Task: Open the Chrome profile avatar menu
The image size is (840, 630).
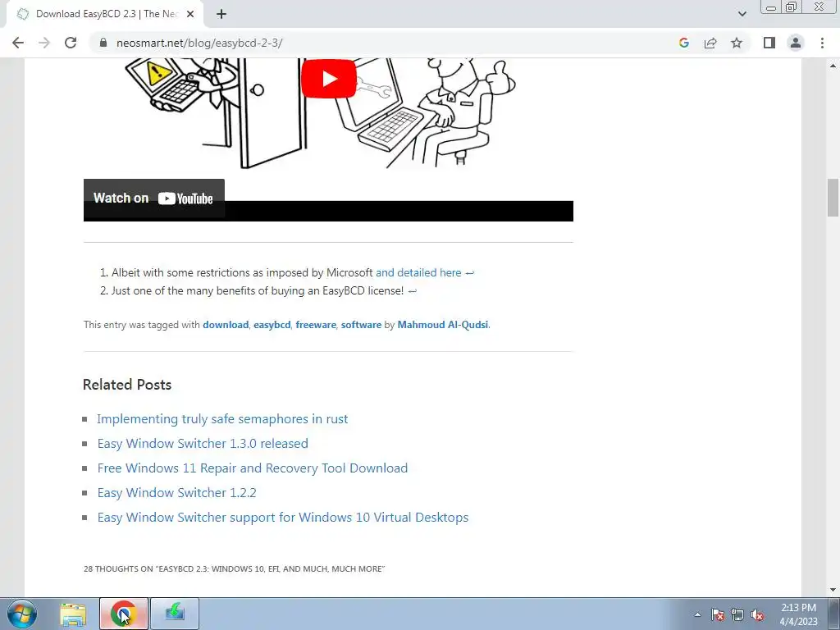Action: (x=796, y=43)
